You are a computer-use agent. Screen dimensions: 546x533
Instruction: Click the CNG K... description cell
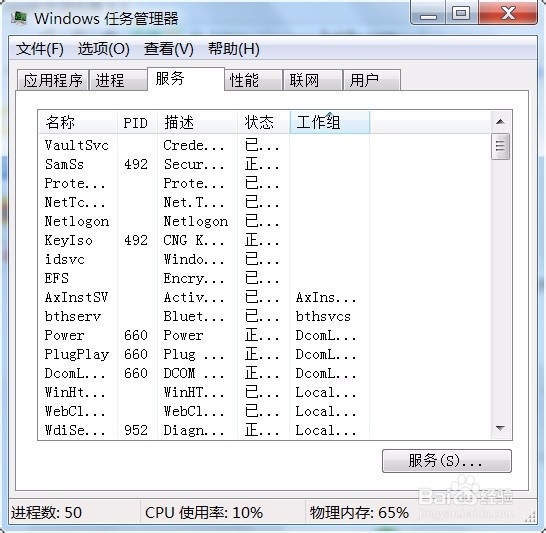pyautogui.click(x=194, y=240)
